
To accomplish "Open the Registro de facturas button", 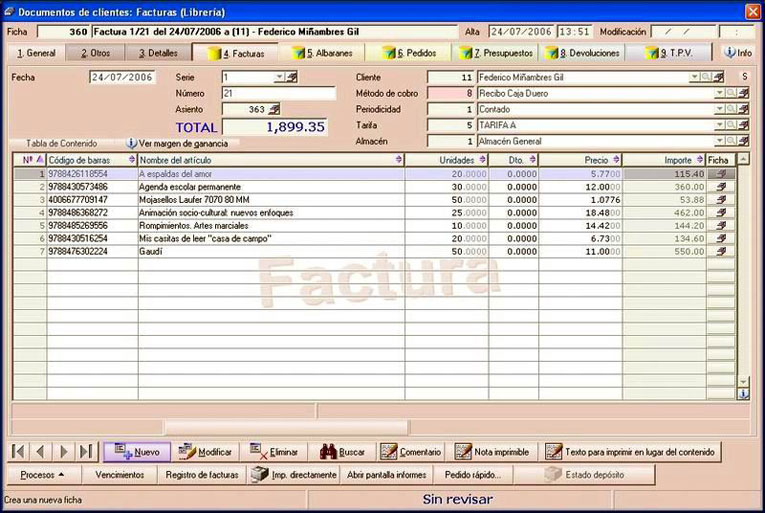I will coord(202,474).
